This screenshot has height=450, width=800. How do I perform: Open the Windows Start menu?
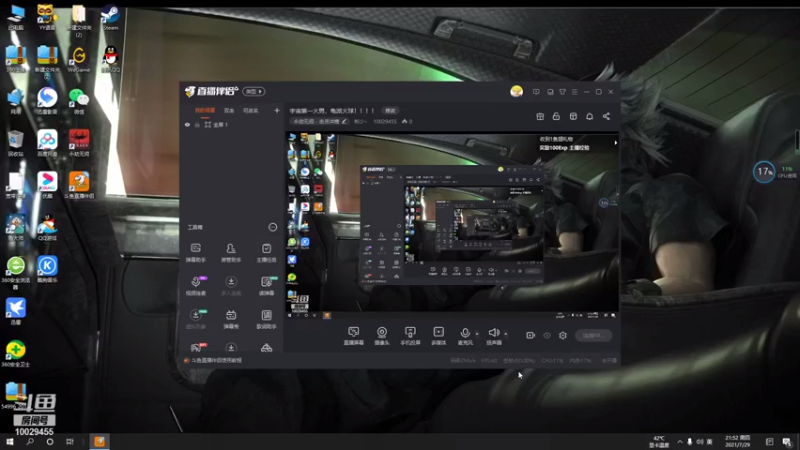tap(10, 441)
